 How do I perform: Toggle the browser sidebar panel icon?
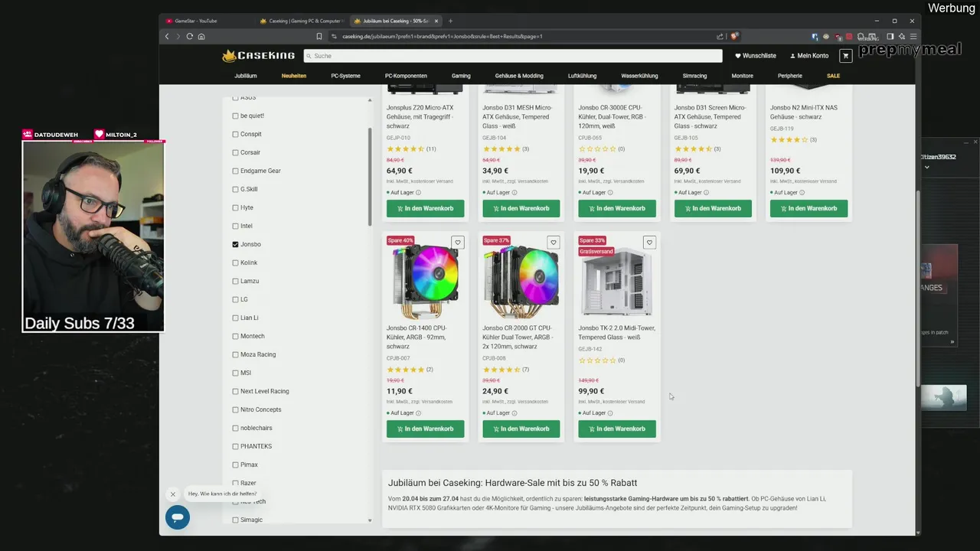point(890,36)
